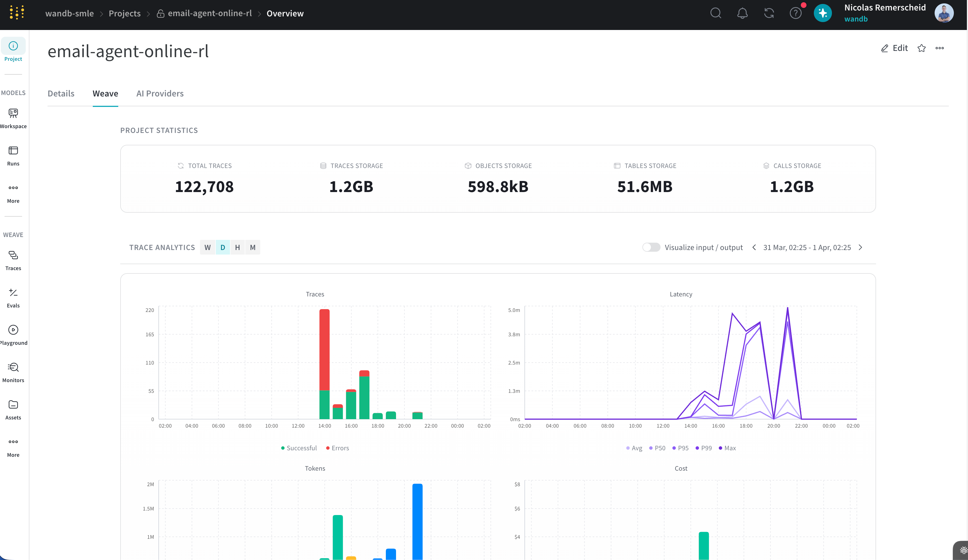The height and width of the screenshot is (560, 968).
Task: Click the 51.6MB tables storage value
Action: [x=645, y=187]
